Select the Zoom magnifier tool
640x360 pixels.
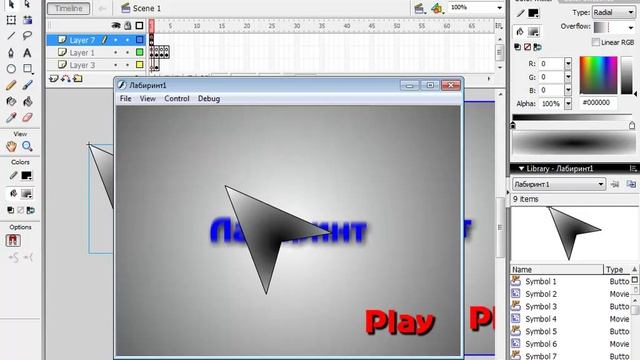point(27,146)
